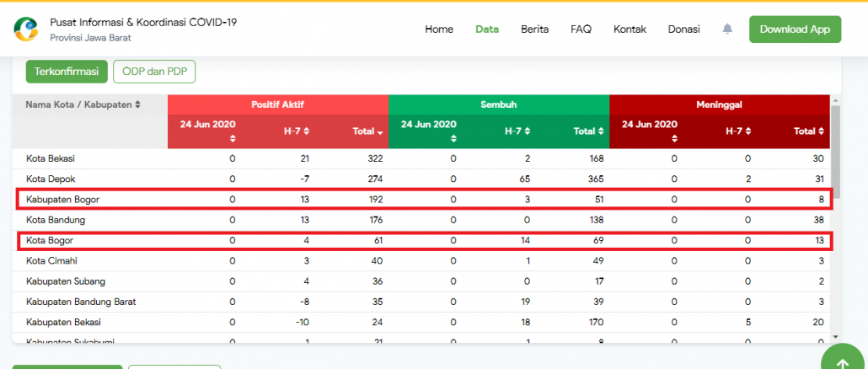The width and height of the screenshot is (868, 369).
Task: Switch to ODP dan PDP tab
Action: click(x=154, y=72)
